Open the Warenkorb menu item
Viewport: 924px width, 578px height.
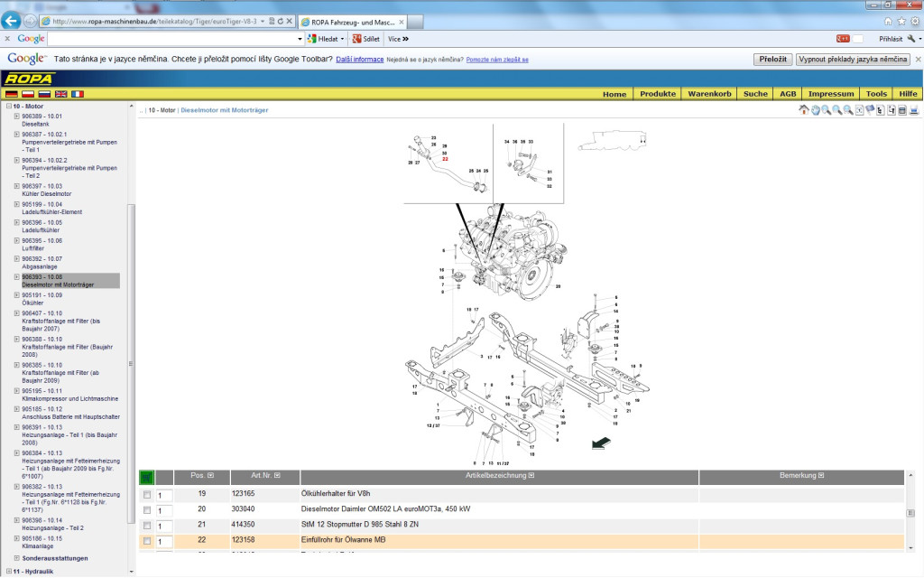pos(709,94)
